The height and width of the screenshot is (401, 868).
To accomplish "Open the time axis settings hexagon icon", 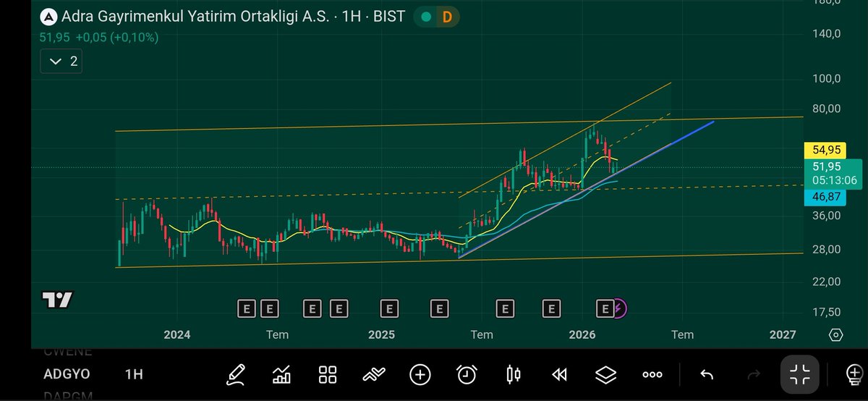I will 836,334.
